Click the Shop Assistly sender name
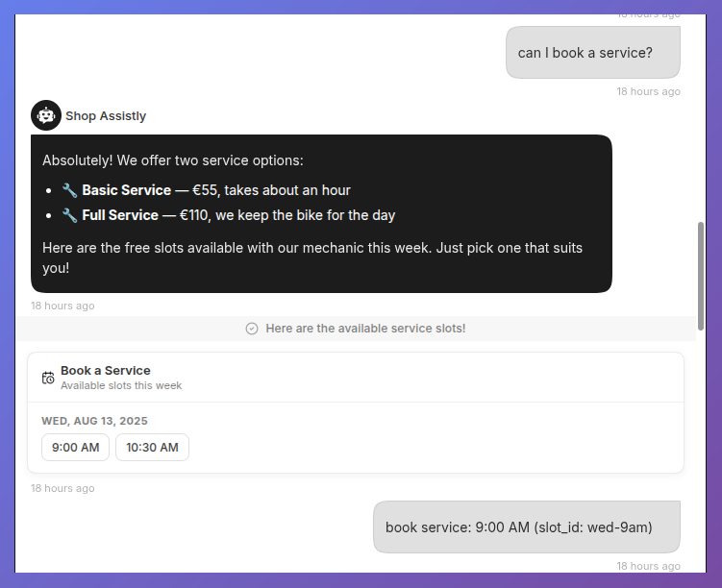This screenshot has width=722, height=588. tap(106, 116)
